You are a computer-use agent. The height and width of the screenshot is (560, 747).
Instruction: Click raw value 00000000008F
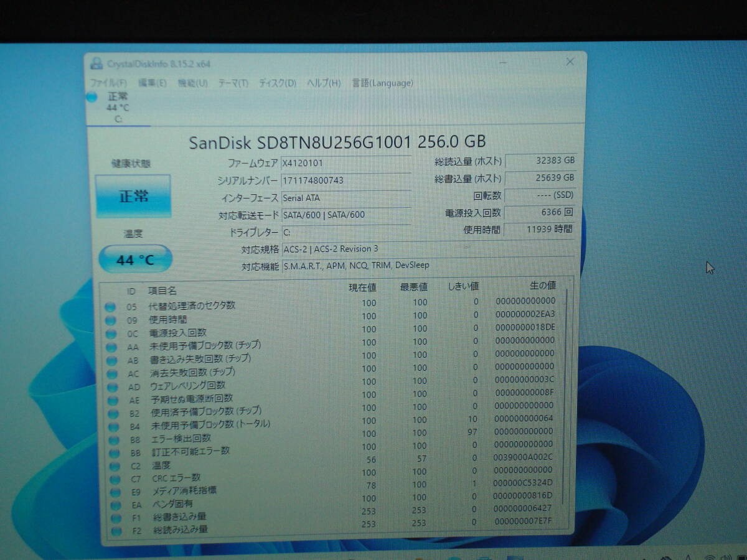coord(524,393)
